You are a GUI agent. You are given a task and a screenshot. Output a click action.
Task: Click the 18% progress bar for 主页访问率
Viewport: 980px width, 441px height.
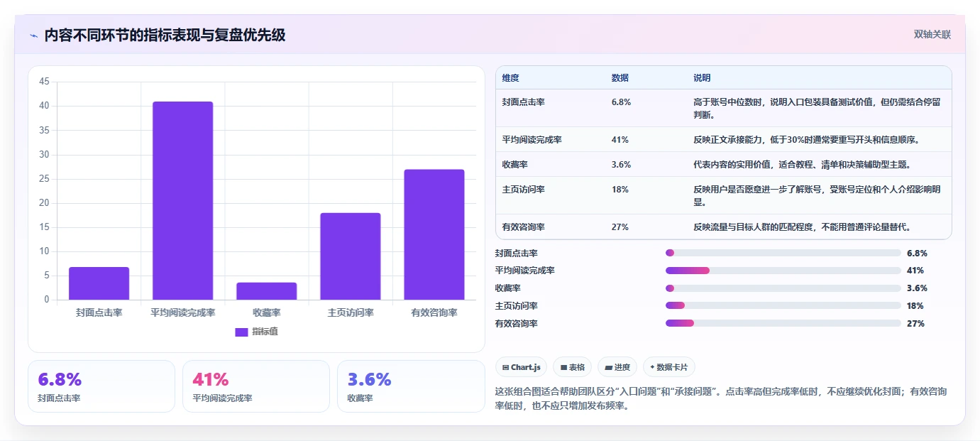click(783, 305)
